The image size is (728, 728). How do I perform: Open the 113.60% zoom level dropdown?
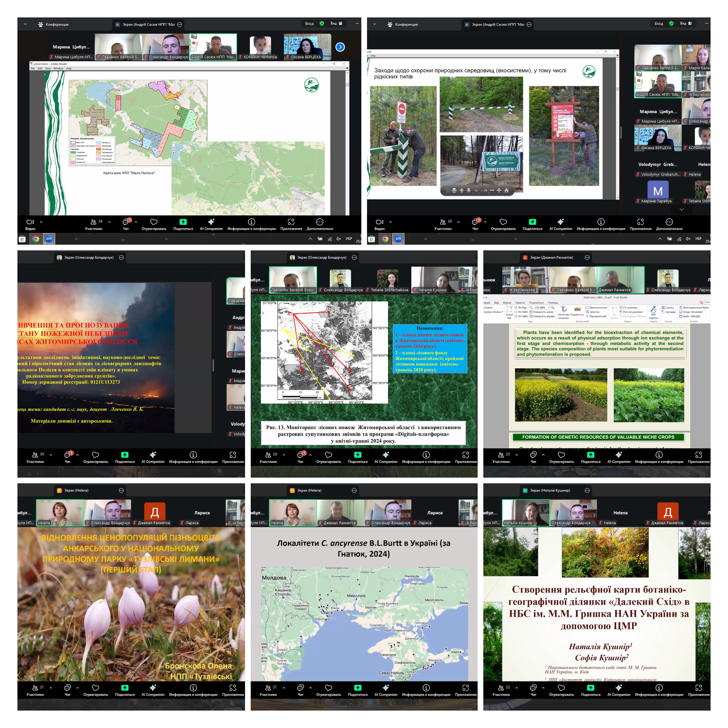549,308
